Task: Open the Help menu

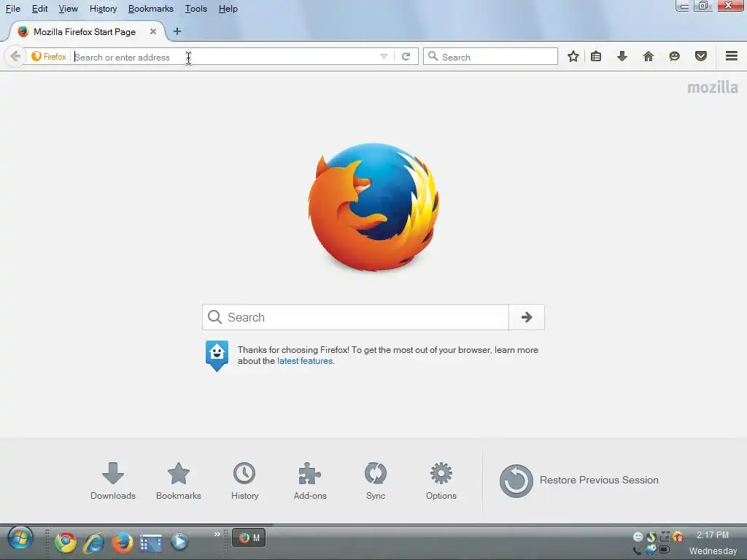Action: [228, 9]
